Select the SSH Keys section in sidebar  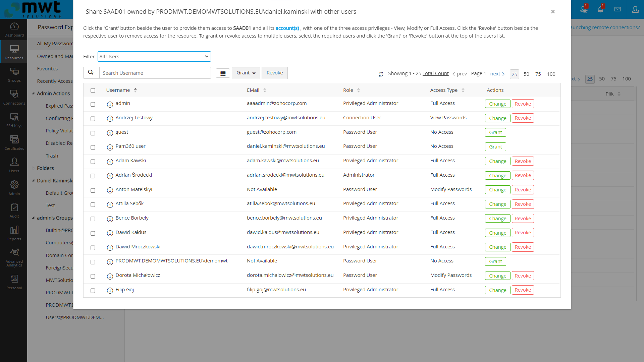point(14,120)
